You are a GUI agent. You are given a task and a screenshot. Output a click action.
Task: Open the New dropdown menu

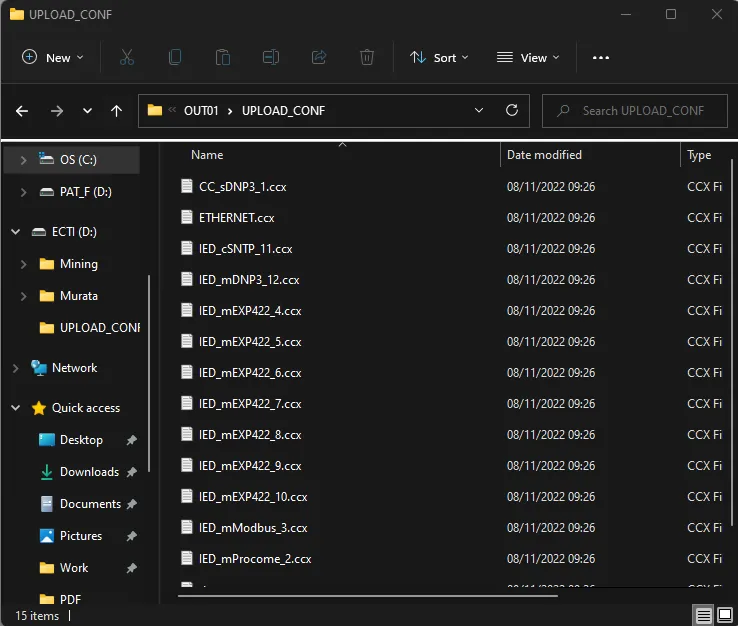pos(53,57)
